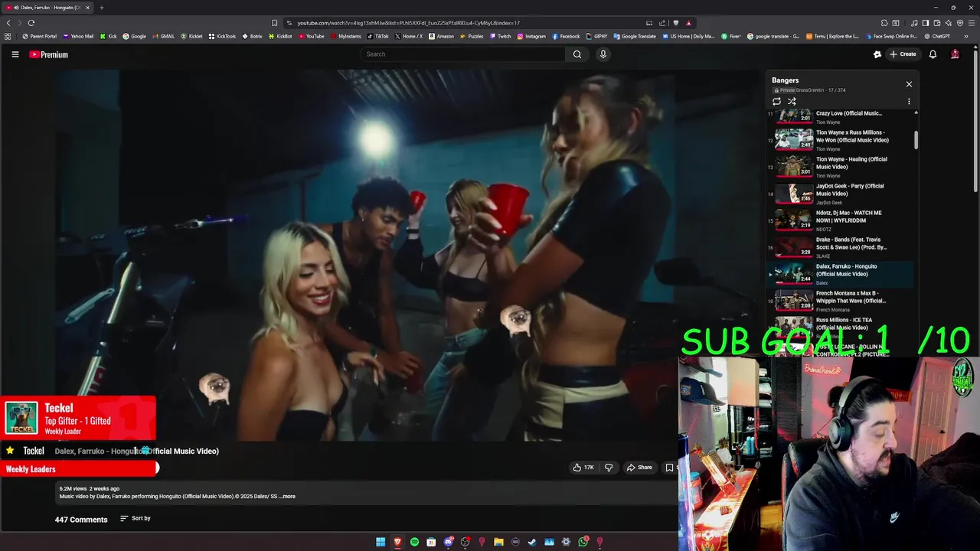The image size is (980, 551).
Task: Open the Yahoo Mail bookmark
Action: 78,36
